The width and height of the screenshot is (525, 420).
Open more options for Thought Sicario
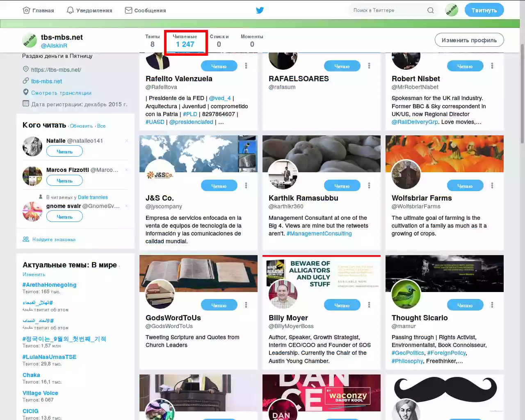(x=492, y=305)
